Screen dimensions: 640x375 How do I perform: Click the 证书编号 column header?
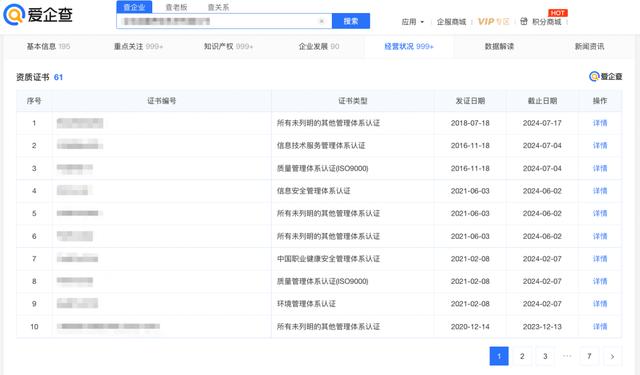point(162,101)
